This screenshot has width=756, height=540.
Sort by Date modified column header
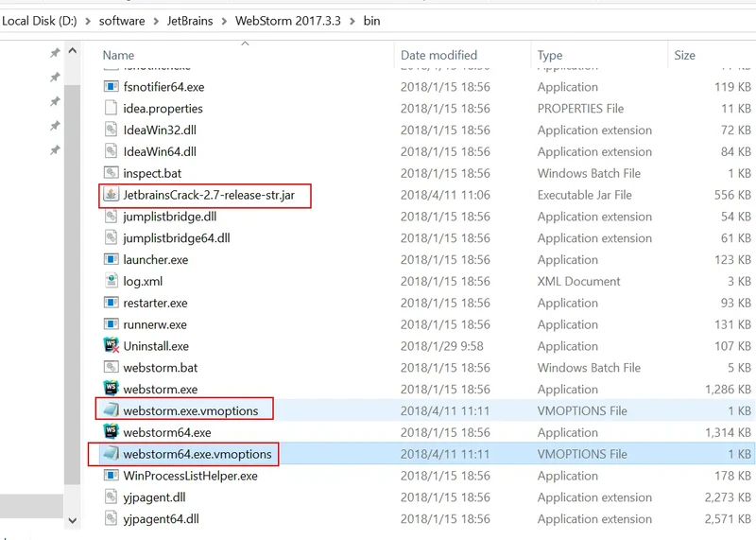(438, 55)
